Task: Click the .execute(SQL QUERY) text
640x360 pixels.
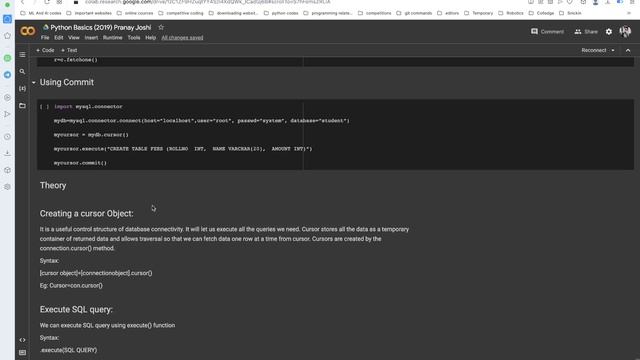Action: [69, 350]
